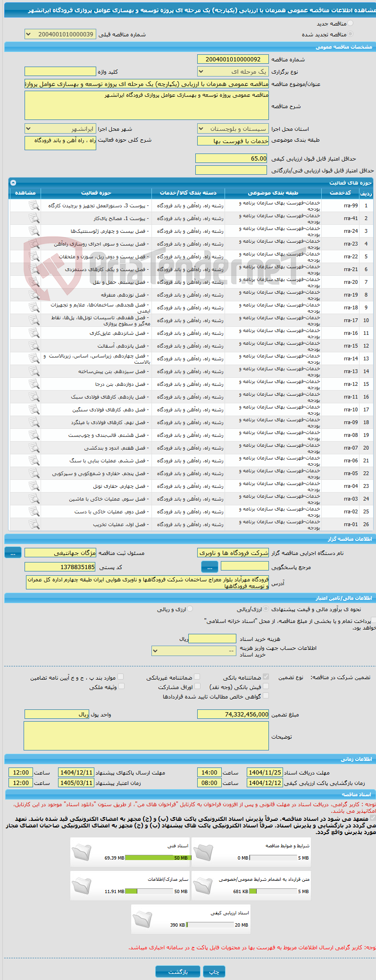The height and width of the screenshot is (980, 376).
Task: Open شهر محل اجرا dropdown
Action: pyautogui.click(x=60, y=129)
